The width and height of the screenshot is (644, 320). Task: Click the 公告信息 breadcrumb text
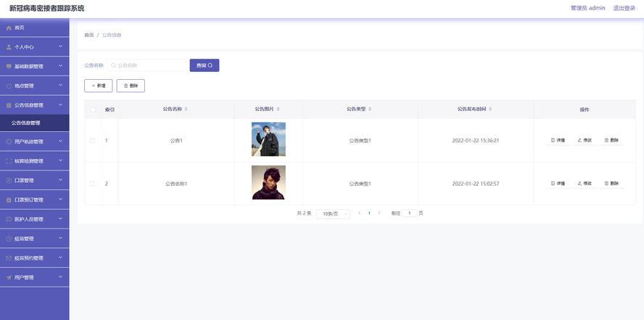point(112,36)
